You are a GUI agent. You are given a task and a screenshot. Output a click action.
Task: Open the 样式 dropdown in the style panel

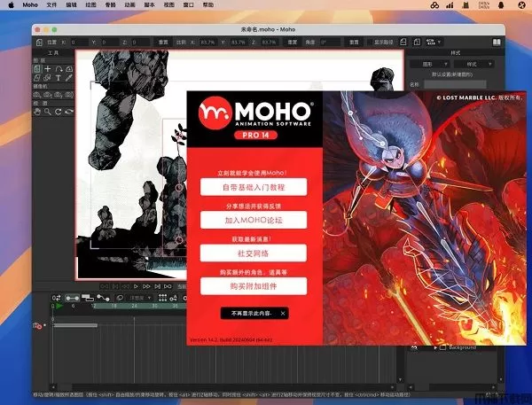(x=473, y=65)
